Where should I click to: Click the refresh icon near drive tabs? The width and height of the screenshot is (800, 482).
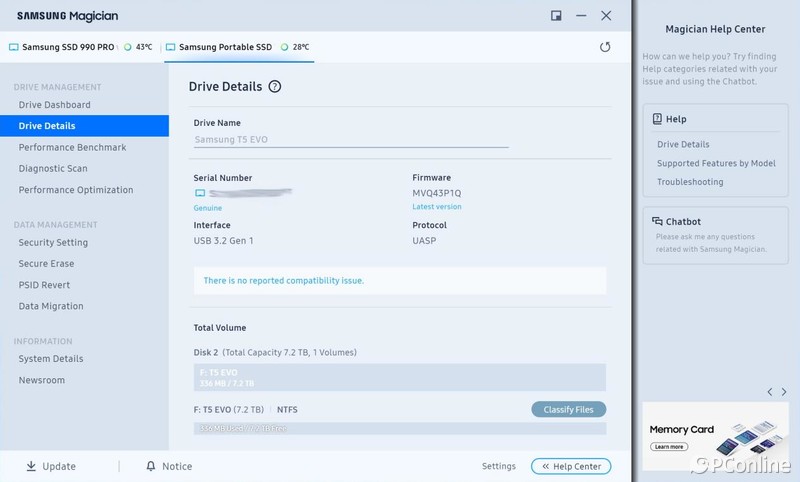605,47
